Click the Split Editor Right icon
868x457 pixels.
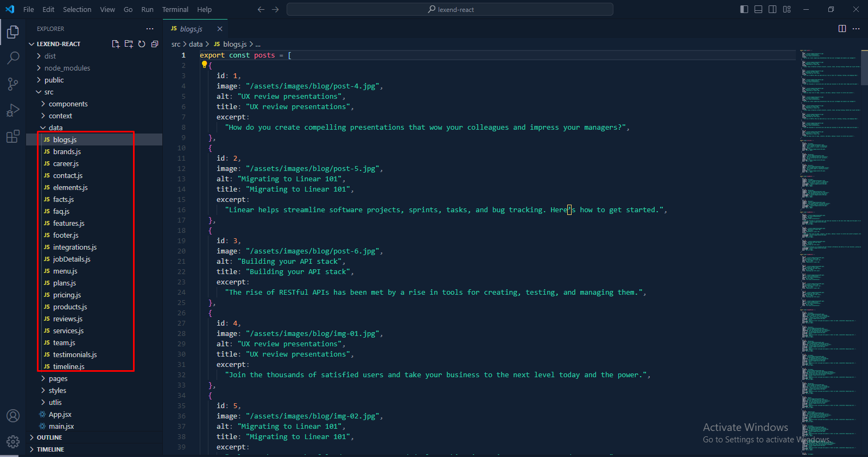click(842, 29)
